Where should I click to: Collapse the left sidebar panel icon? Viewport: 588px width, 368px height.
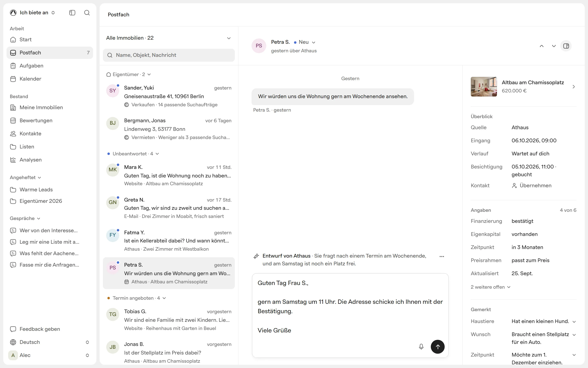click(72, 13)
